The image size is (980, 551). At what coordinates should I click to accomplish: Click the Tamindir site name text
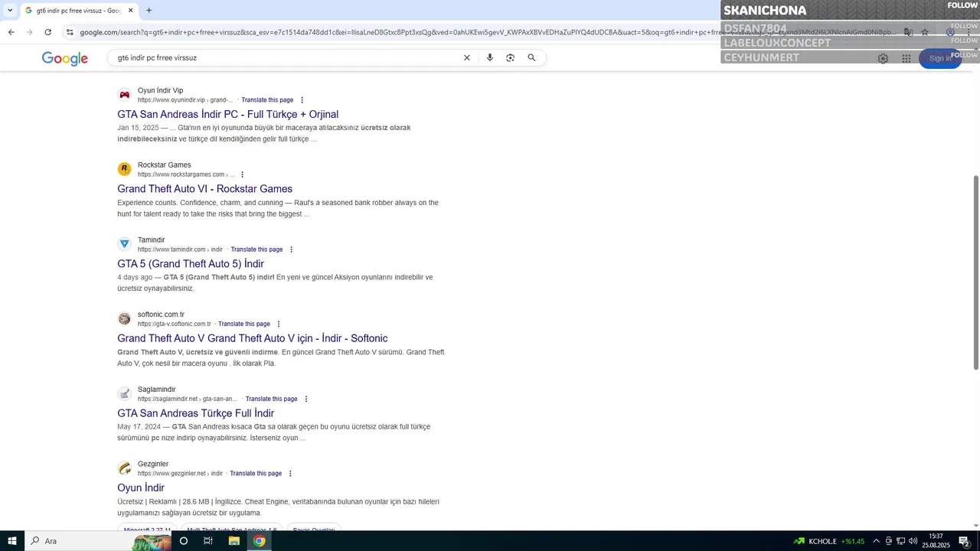151,240
